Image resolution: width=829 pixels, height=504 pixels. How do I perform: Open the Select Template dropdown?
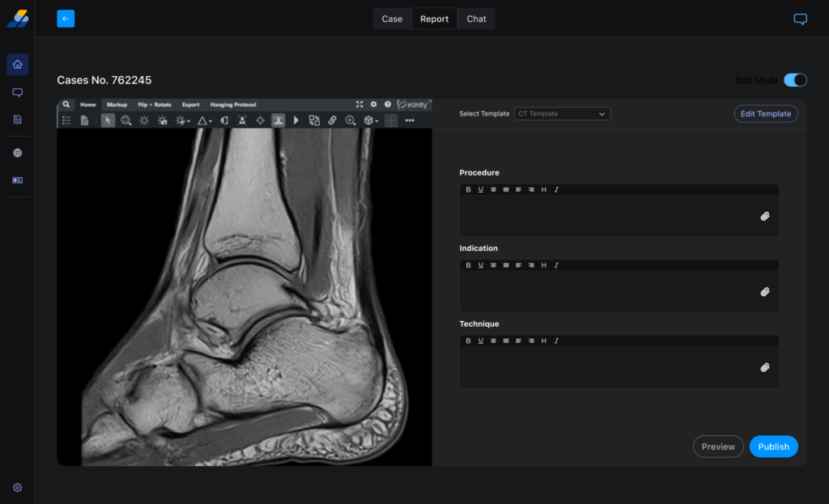pyautogui.click(x=562, y=114)
